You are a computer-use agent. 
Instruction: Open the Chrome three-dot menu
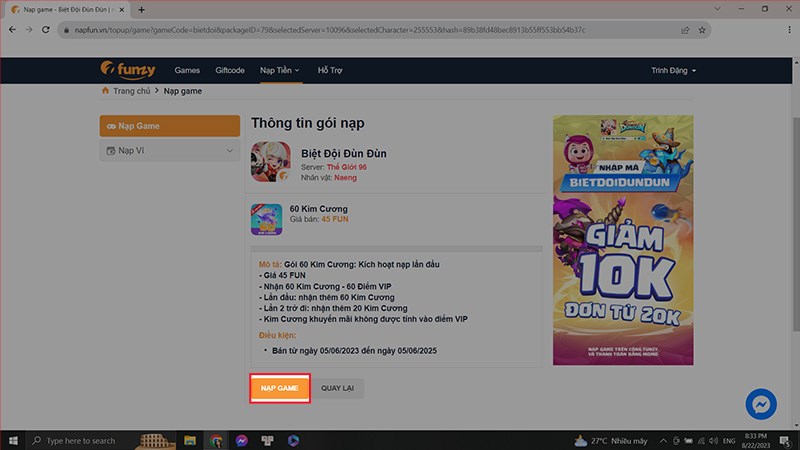tap(789, 30)
